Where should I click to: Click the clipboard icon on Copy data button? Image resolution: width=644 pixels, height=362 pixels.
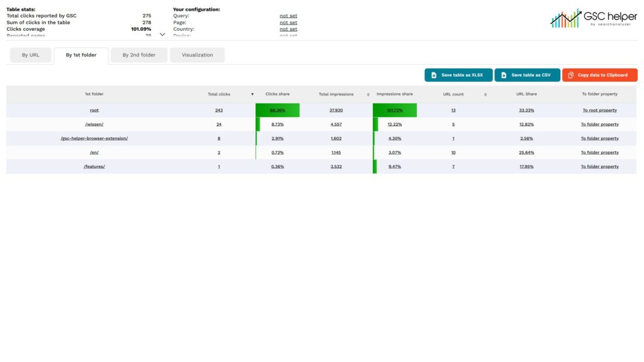(570, 75)
